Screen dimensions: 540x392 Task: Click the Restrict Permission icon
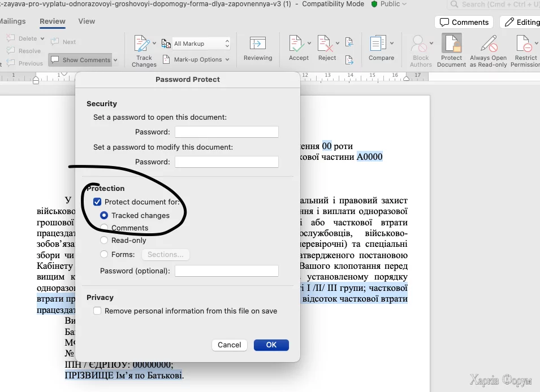[x=525, y=44]
